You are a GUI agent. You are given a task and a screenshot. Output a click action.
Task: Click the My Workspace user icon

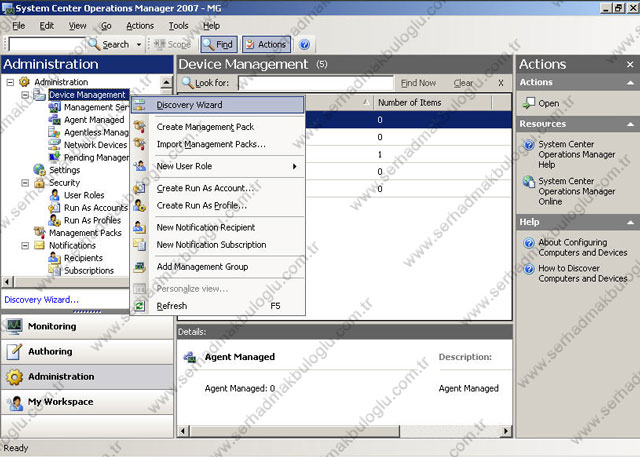[15, 402]
